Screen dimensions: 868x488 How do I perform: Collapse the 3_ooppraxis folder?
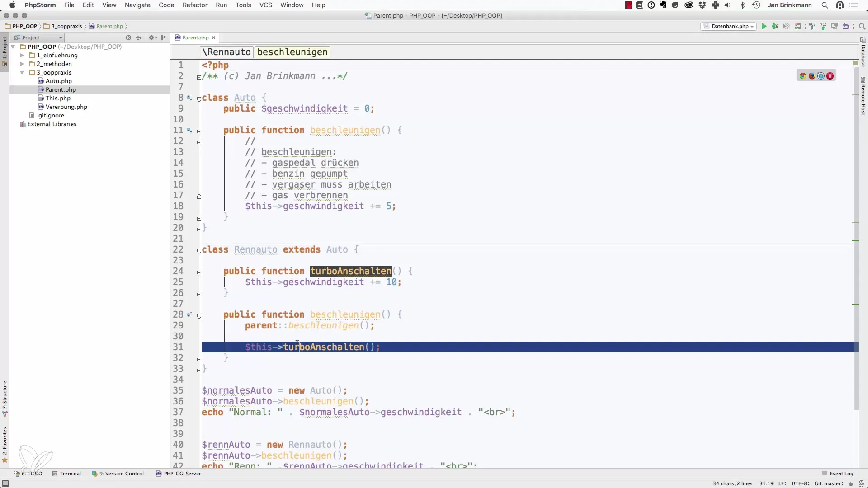point(22,72)
